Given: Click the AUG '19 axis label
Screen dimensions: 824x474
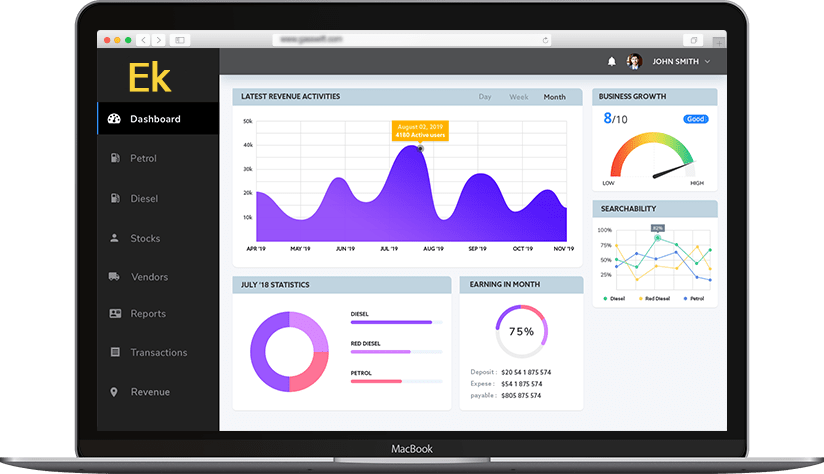Looking at the screenshot, I should tap(433, 249).
